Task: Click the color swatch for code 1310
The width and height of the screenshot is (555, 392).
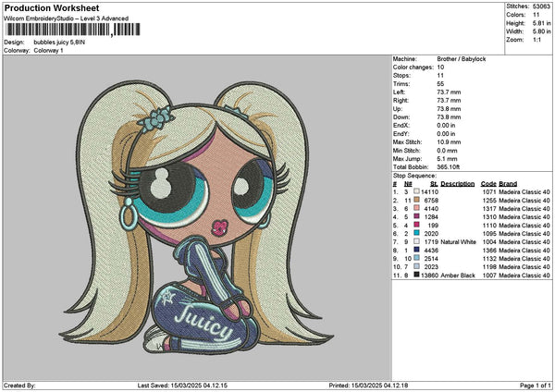Action: pyautogui.click(x=416, y=217)
